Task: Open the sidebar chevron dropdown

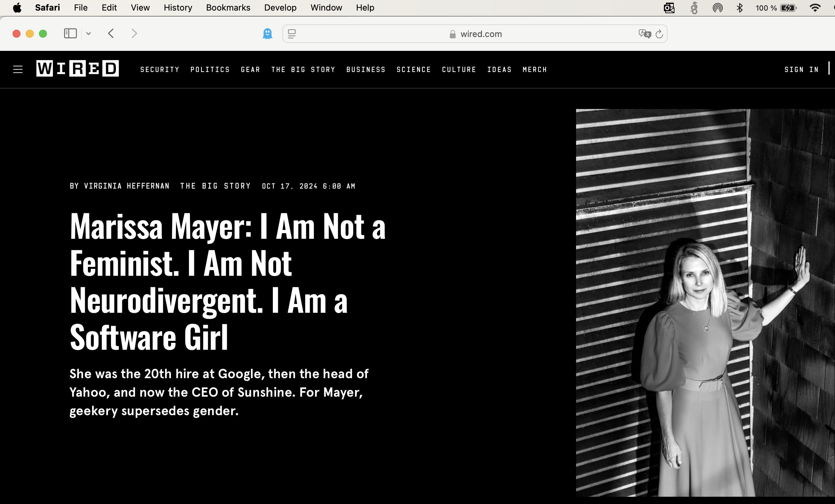Action: click(89, 33)
